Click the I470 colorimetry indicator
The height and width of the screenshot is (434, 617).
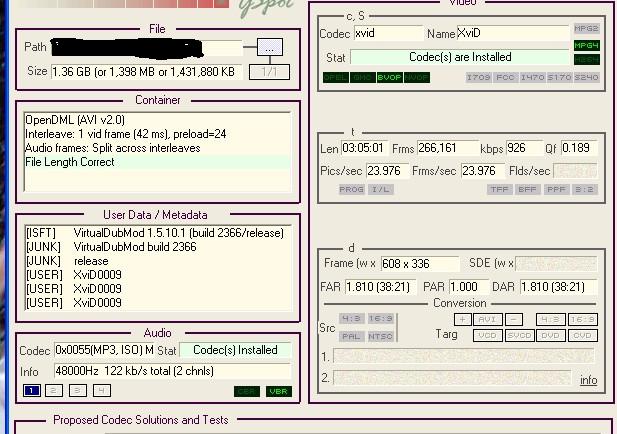tap(532, 77)
